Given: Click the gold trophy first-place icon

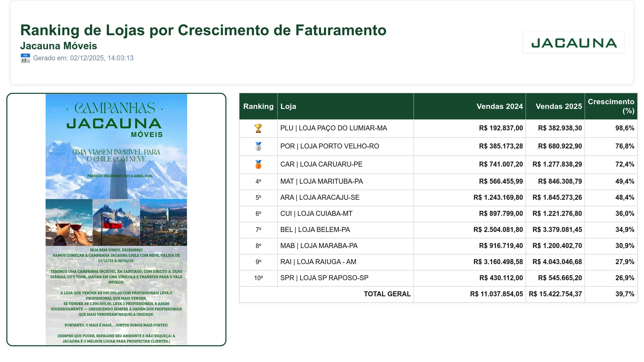Looking at the screenshot, I should tap(258, 128).
